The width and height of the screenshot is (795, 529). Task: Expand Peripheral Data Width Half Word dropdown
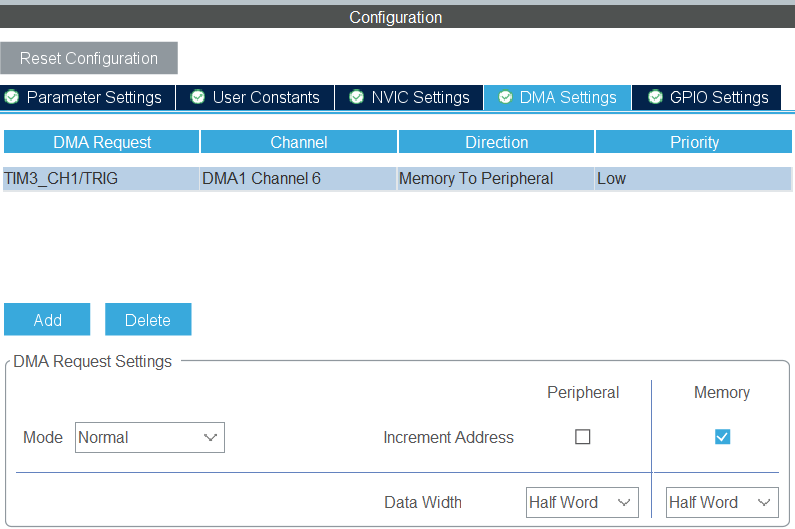[582, 502]
